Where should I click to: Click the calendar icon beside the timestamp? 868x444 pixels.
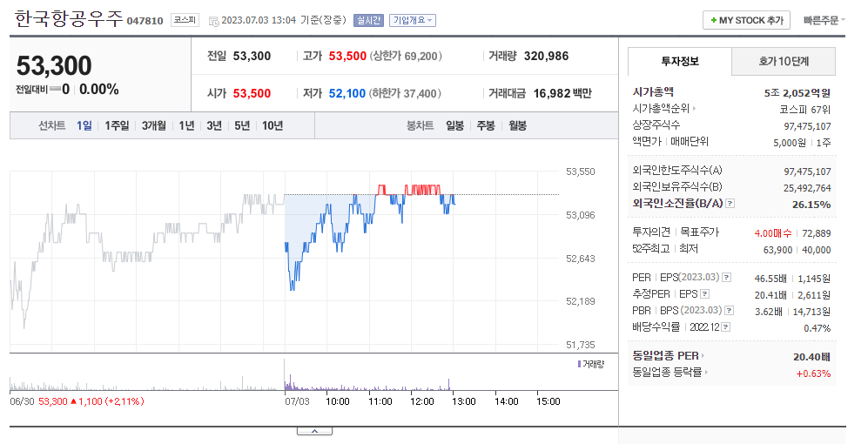click(213, 22)
